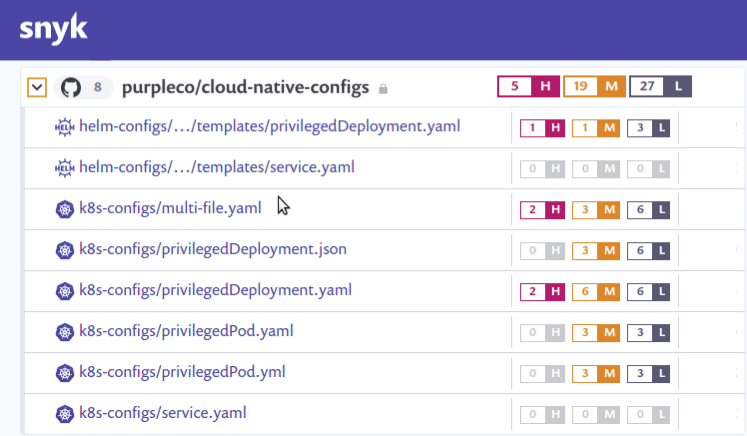The width and height of the screenshot is (747, 436).
Task: Click the 27 L low severity summary badge
Action: coord(660,86)
